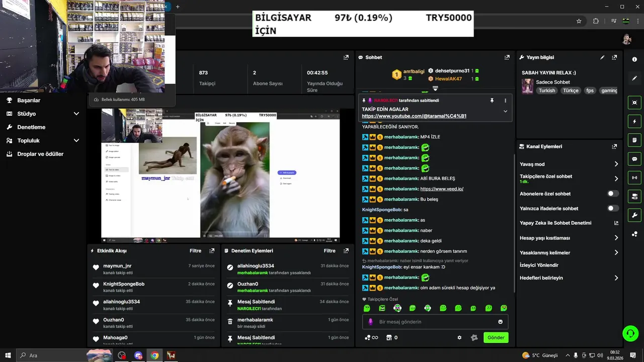Open the green headset support bubble

tap(630, 333)
